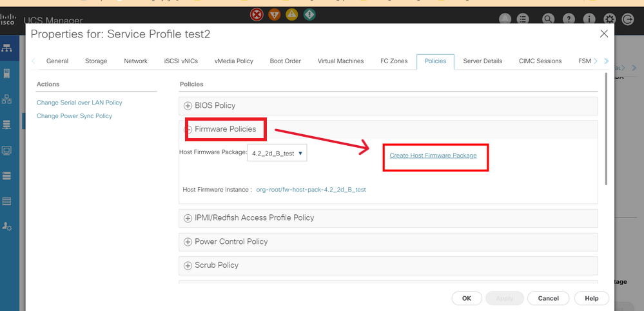This screenshot has width=644, height=311.
Task: Click Change Serial over LAN Policy
Action: tap(79, 103)
